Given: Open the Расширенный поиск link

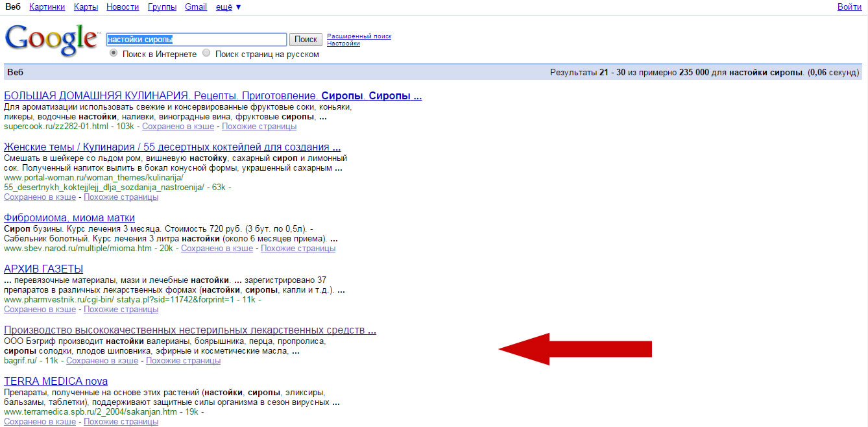Looking at the screenshot, I should coord(359,36).
